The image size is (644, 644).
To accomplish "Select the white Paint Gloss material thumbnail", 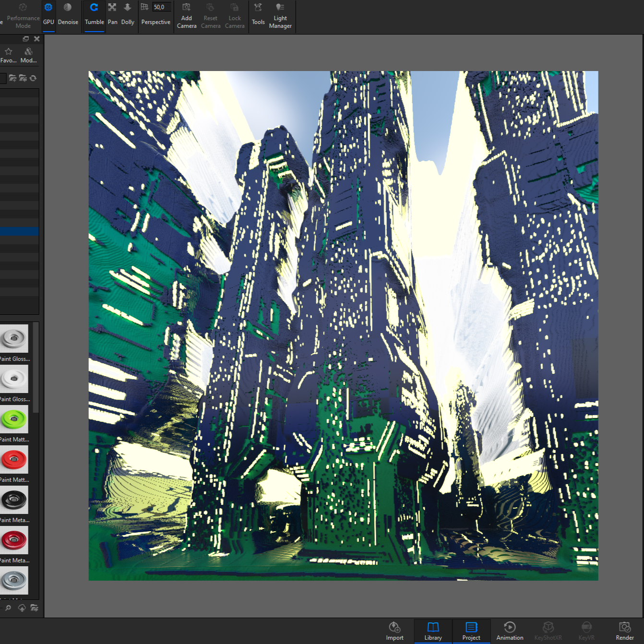I will [x=14, y=379].
